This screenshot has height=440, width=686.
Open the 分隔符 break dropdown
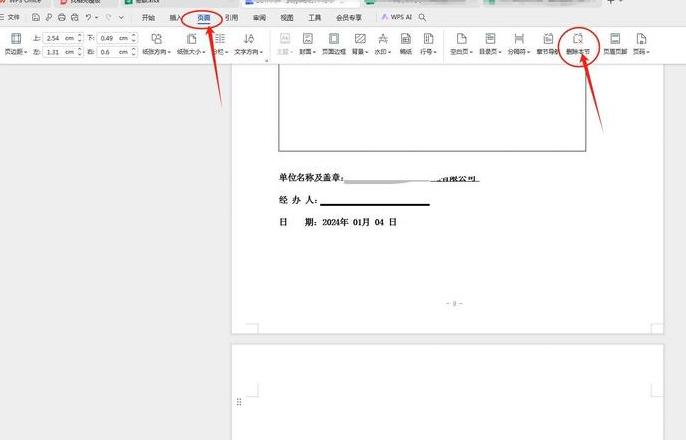[519, 44]
